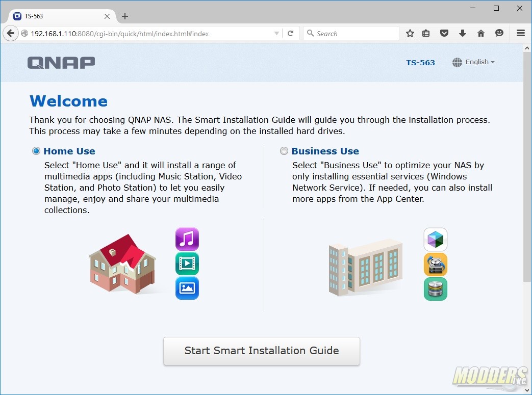The height and width of the screenshot is (395, 532).
Task: Click the Music Station app icon
Action: [x=187, y=239]
